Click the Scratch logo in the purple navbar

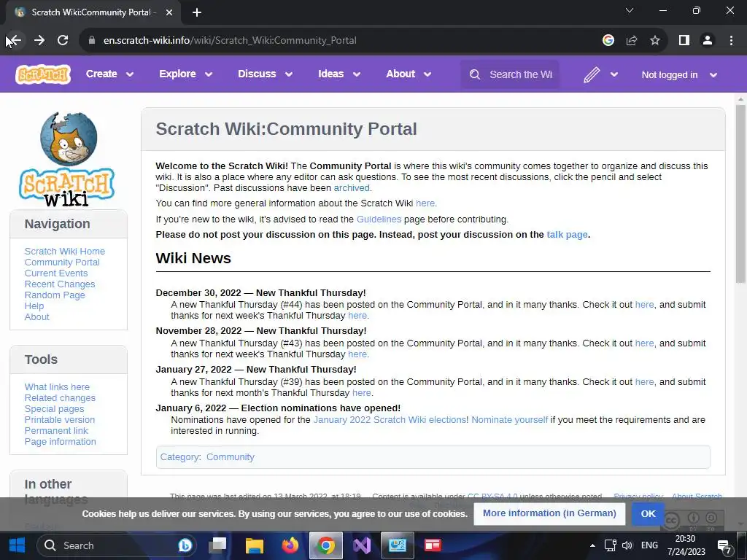[x=43, y=74]
